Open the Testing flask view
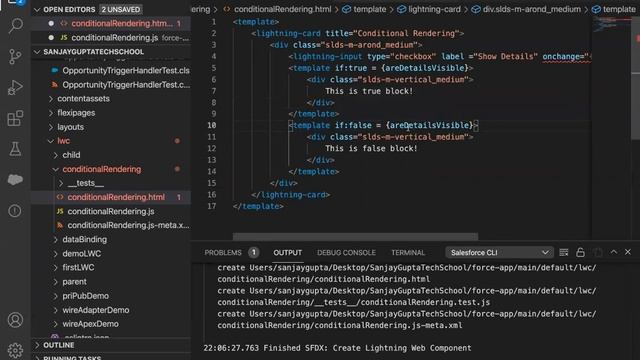Viewport: 640px width, 360px height. point(15,149)
